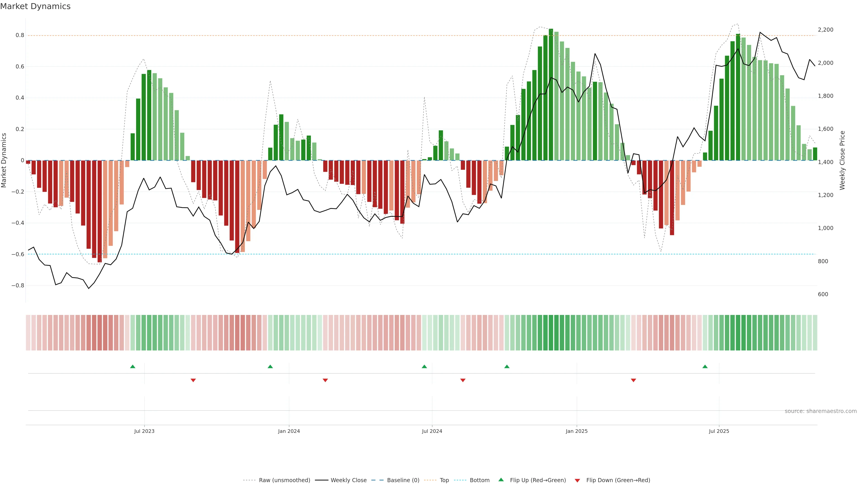Image resolution: width=868 pixels, height=488 pixels.
Task: Toggle the Top legend entry
Action: pos(444,480)
